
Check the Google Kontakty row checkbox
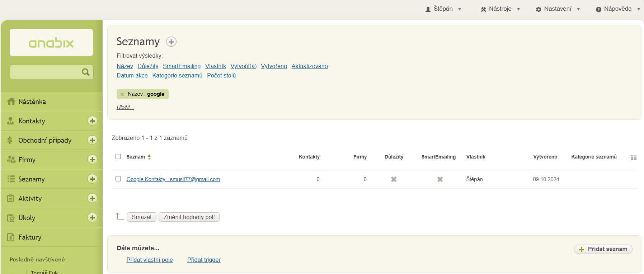[118, 179]
